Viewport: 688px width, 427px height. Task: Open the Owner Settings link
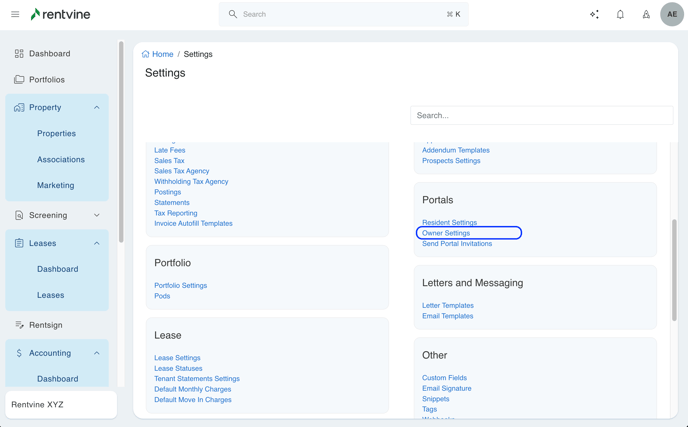[x=446, y=233]
